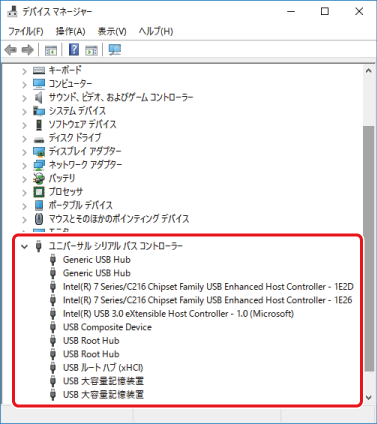The height and width of the screenshot is (424, 377).
Task: Click the Forward arrow toolbar icon
Action: click(27, 50)
